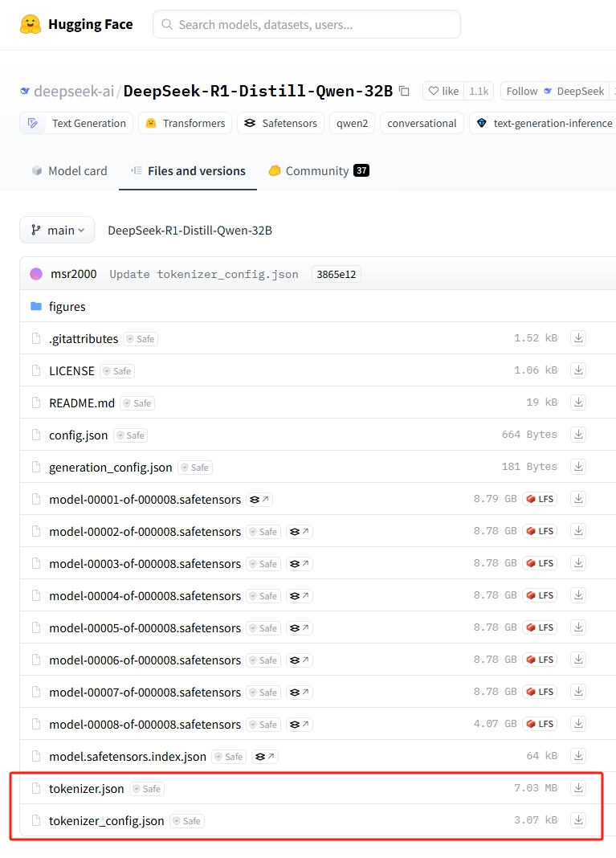Viewport: 616px width, 858px height.
Task: Select the Transformers tag
Action: point(185,123)
